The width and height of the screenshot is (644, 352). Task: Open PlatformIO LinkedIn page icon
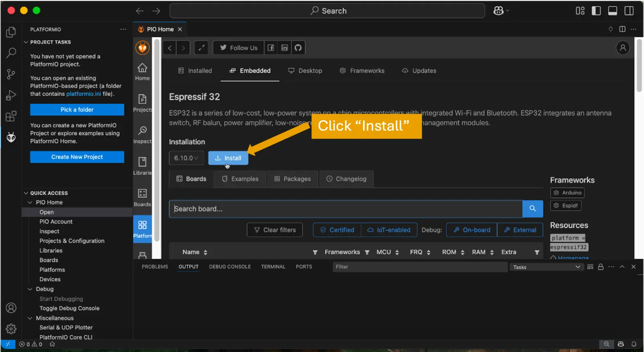tap(285, 48)
